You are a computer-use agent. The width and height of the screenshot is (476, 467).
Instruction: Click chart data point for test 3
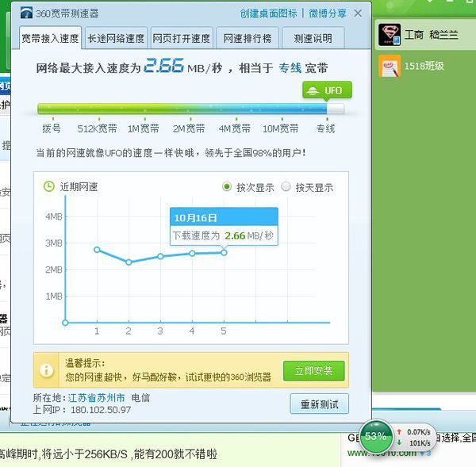[160, 256]
